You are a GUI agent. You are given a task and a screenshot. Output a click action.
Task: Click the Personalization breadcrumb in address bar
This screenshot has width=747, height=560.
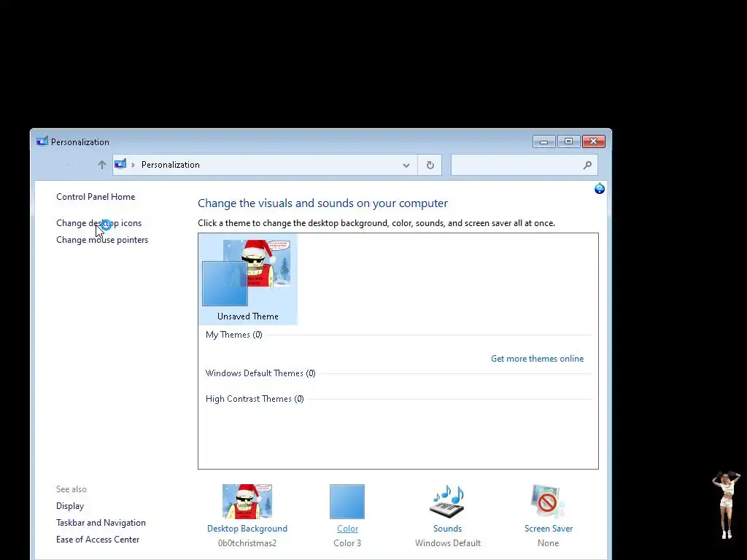171,165
